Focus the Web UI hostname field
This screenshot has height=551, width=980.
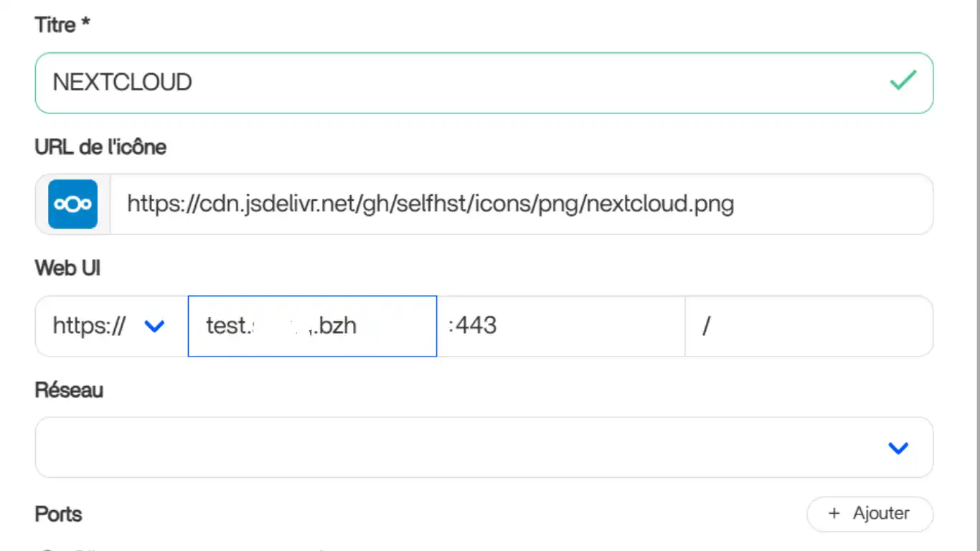click(x=312, y=326)
